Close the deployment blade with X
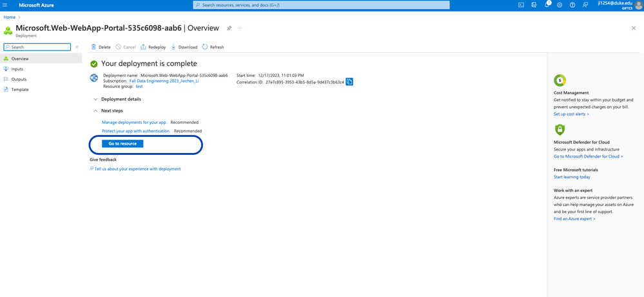Screen dimensions: 644x297 [x=633, y=28]
